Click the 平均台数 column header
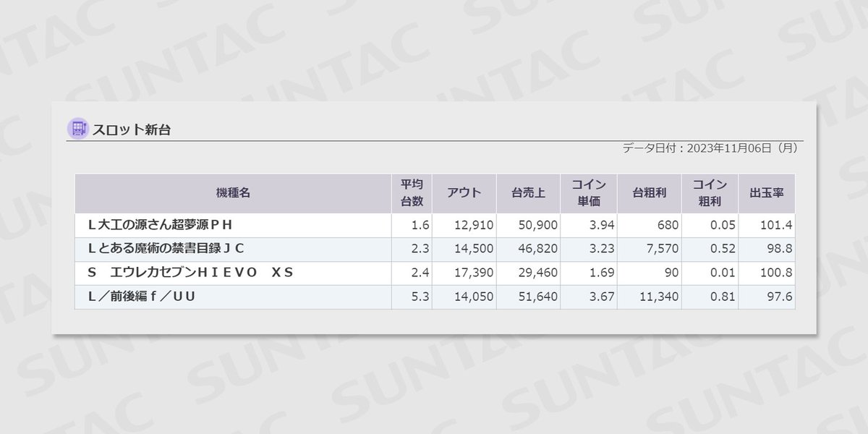The width and height of the screenshot is (868, 434). [412, 193]
